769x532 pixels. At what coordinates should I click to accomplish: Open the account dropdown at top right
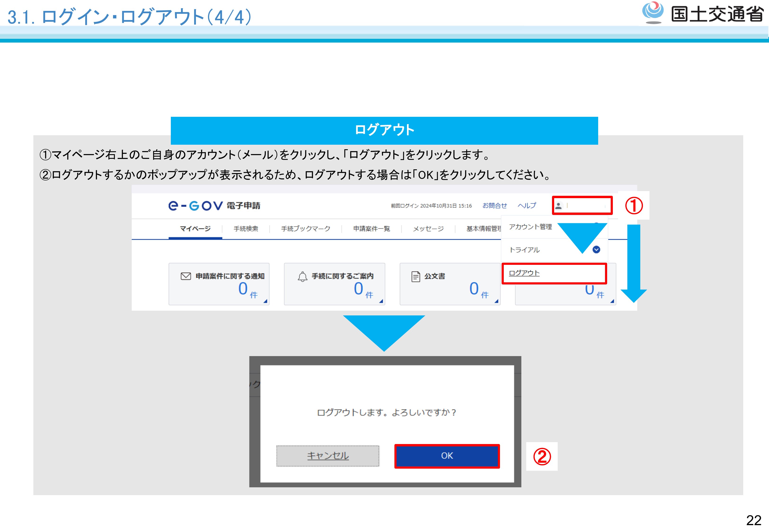[582, 206]
